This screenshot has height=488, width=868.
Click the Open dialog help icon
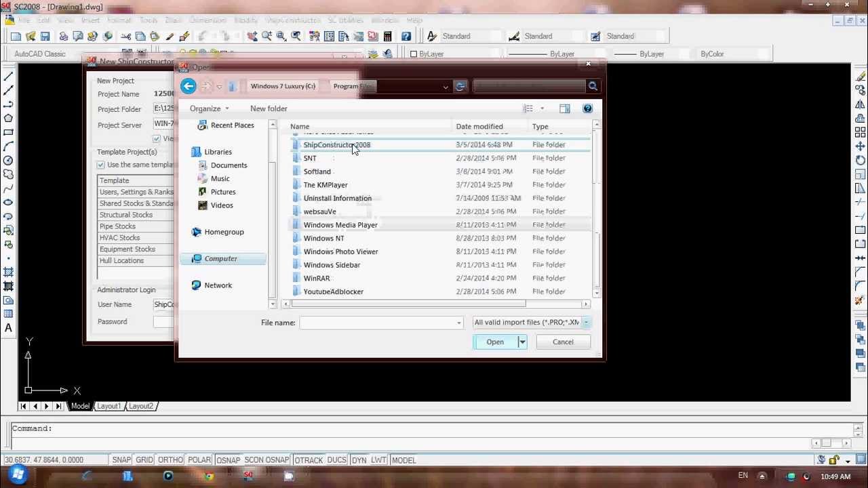tap(587, 108)
